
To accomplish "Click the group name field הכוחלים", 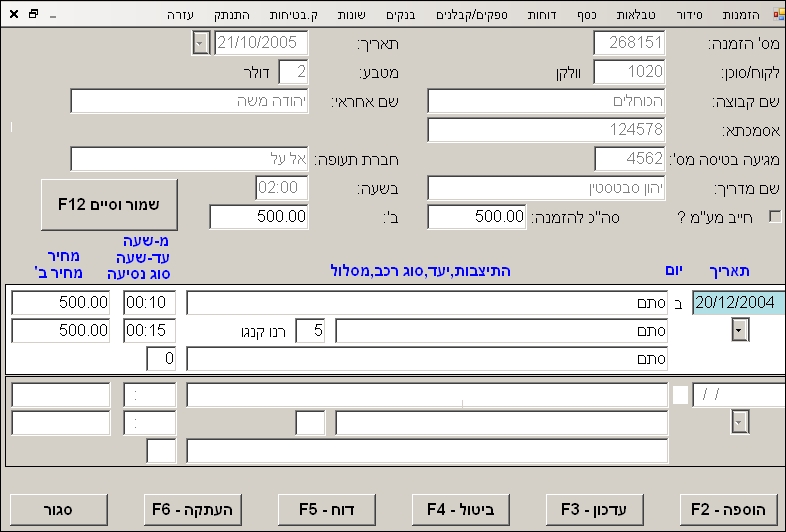I will (x=546, y=101).
